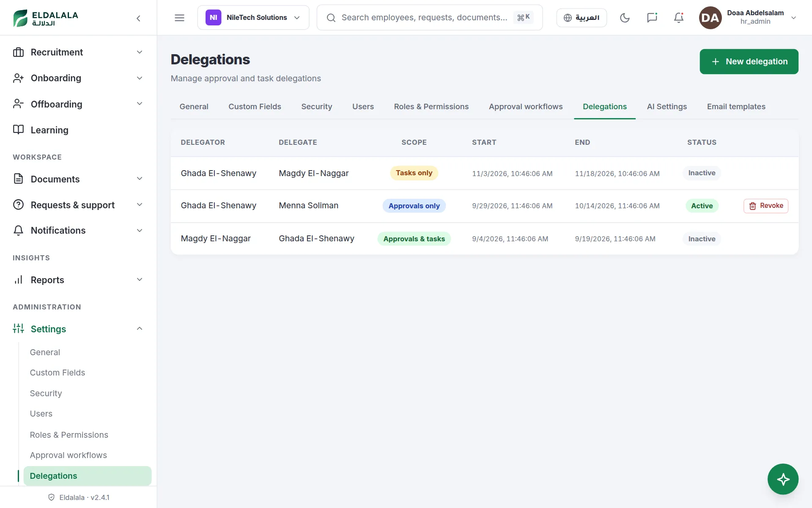The image size is (812, 508).
Task: Open the chat messages icon
Action: tap(652, 18)
